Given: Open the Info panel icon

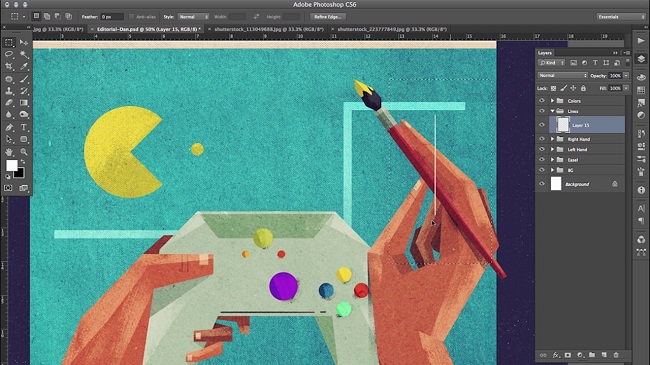Looking at the screenshot, I should (x=641, y=190).
